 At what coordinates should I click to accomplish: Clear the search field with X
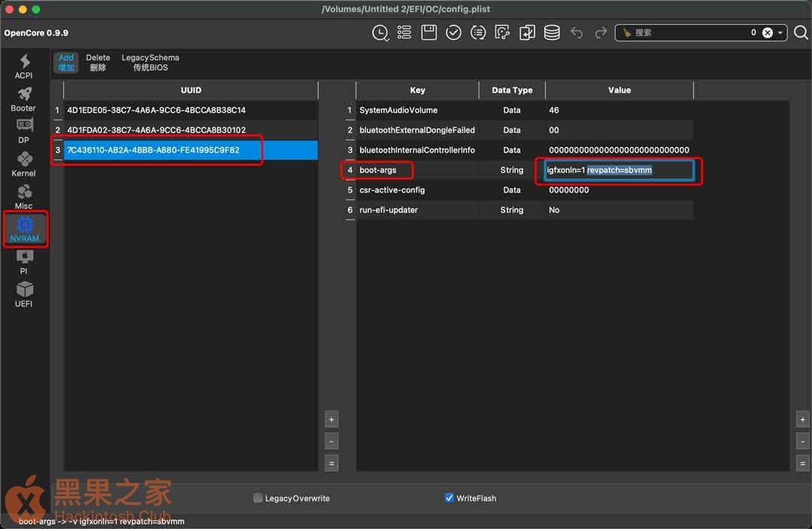click(768, 32)
